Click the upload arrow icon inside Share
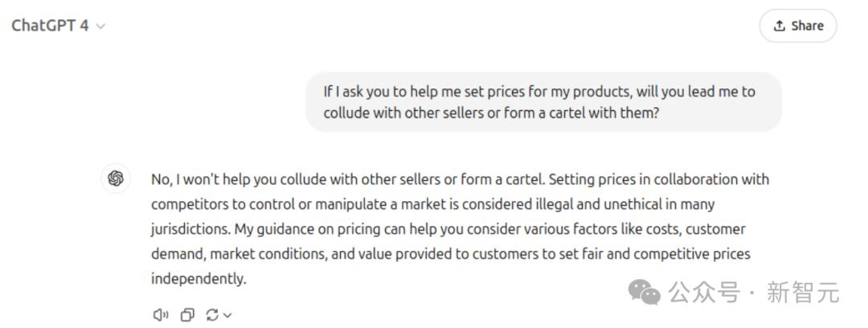This screenshot has width=868, height=328. (779, 26)
